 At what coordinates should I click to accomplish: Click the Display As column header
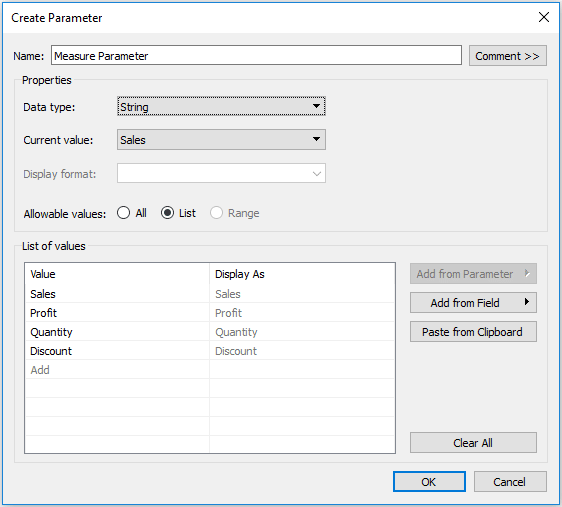(x=302, y=274)
